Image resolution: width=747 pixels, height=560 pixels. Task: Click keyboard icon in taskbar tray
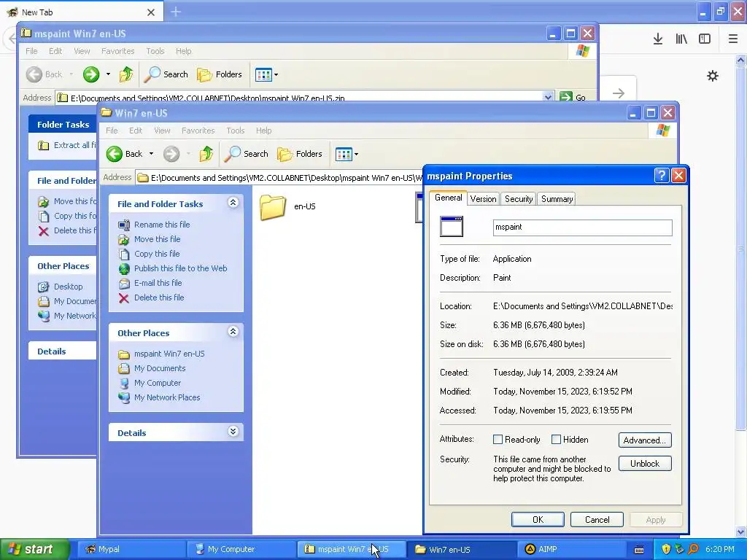pyautogui.click(x=639, y=550)
